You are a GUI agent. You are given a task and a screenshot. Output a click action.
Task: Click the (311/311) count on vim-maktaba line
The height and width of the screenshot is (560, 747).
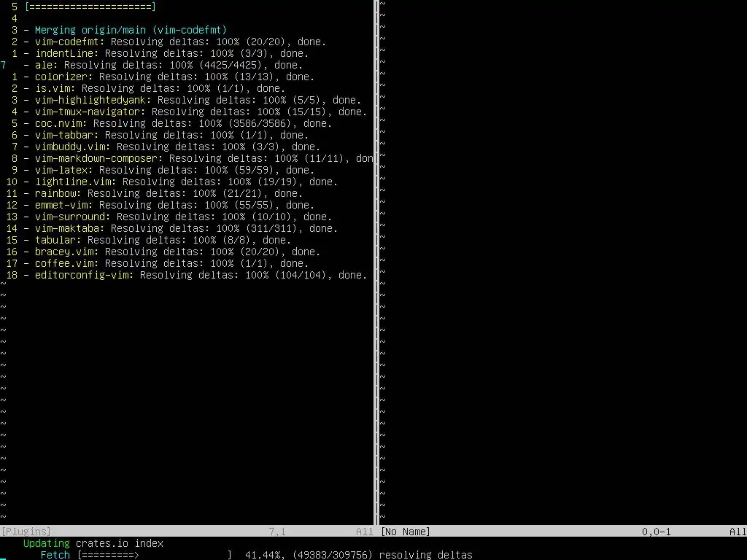(x=271, y=228)
